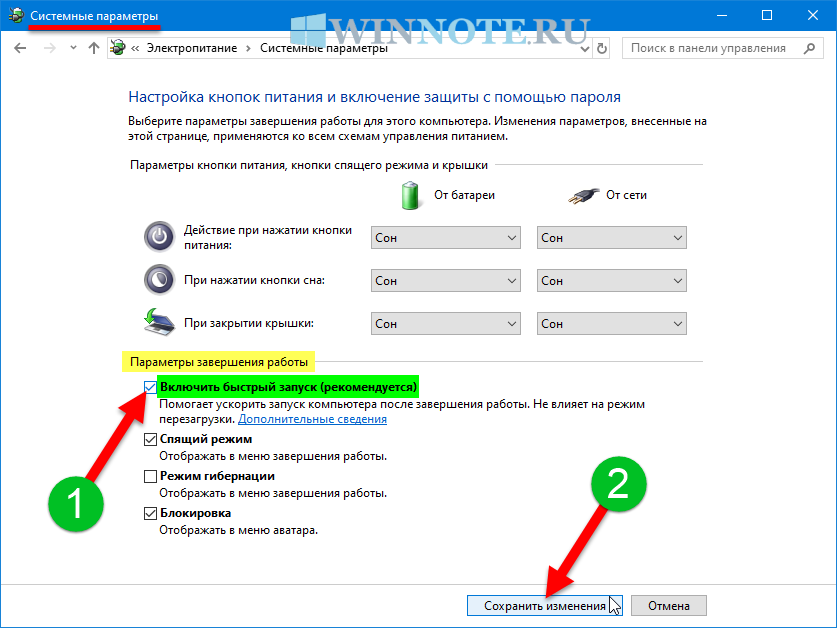
Task: Click the green battery icon
Action: point(410,195)
